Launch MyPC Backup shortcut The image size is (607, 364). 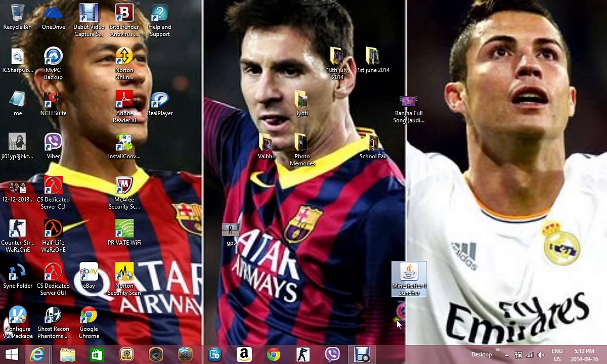click(x=53, y=64)
